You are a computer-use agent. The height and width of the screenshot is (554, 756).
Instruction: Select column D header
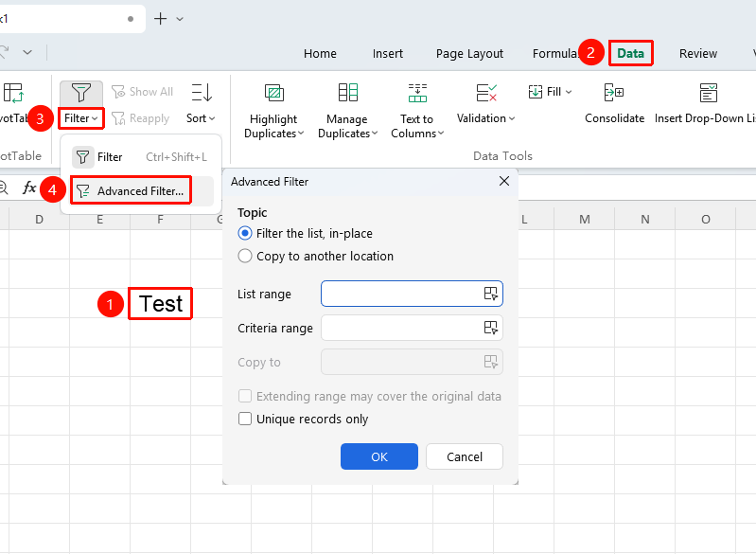(x=39, y=220)
